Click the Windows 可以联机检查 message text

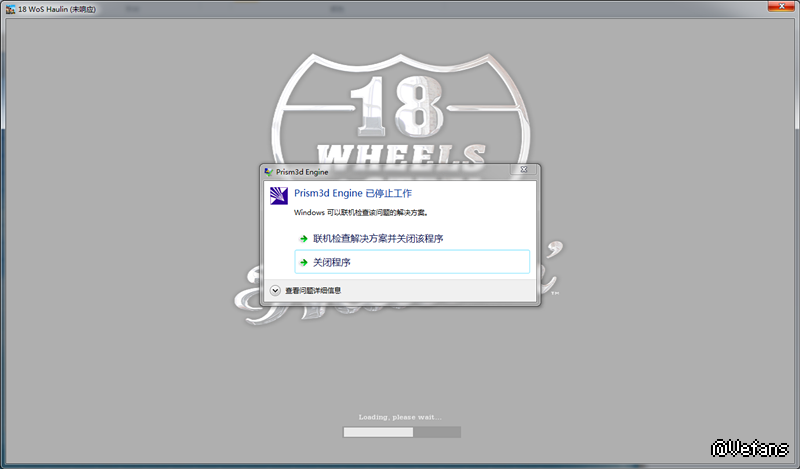361,212
